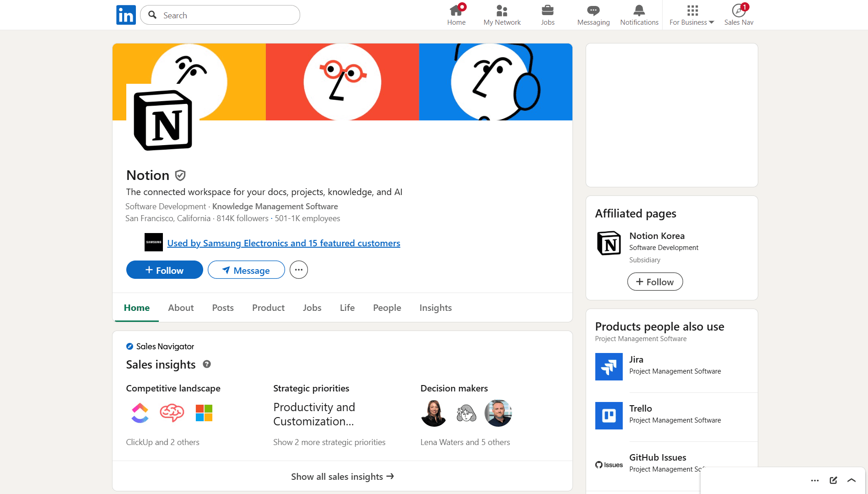Open My Network

pos(501,15)
